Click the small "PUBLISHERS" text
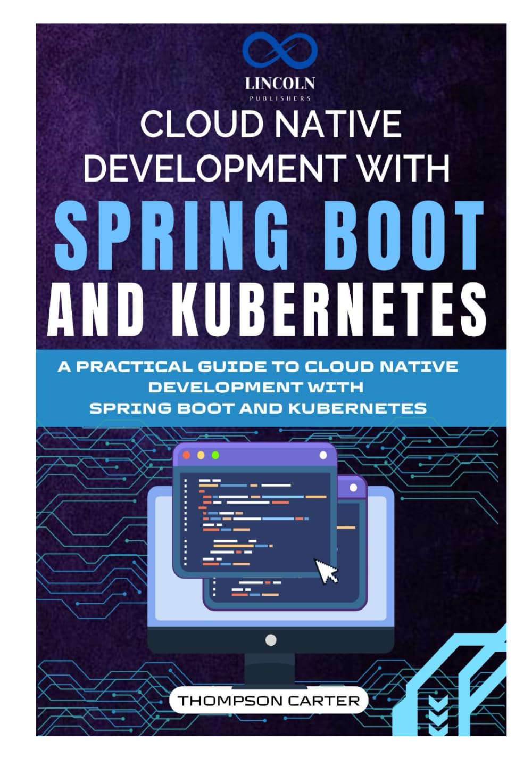The image size is (532, 757). coord(280,98)
